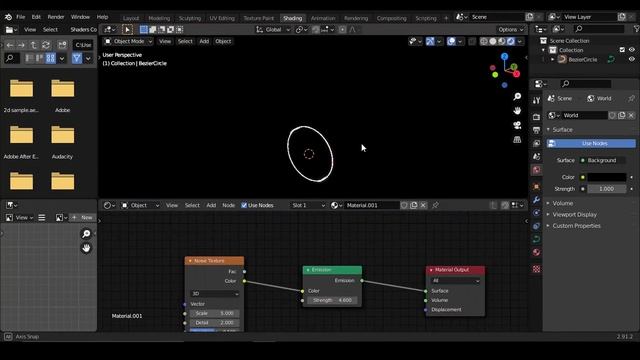
Task: Click the viewport zoom magnifier icon
Action: tap(517, 96)
